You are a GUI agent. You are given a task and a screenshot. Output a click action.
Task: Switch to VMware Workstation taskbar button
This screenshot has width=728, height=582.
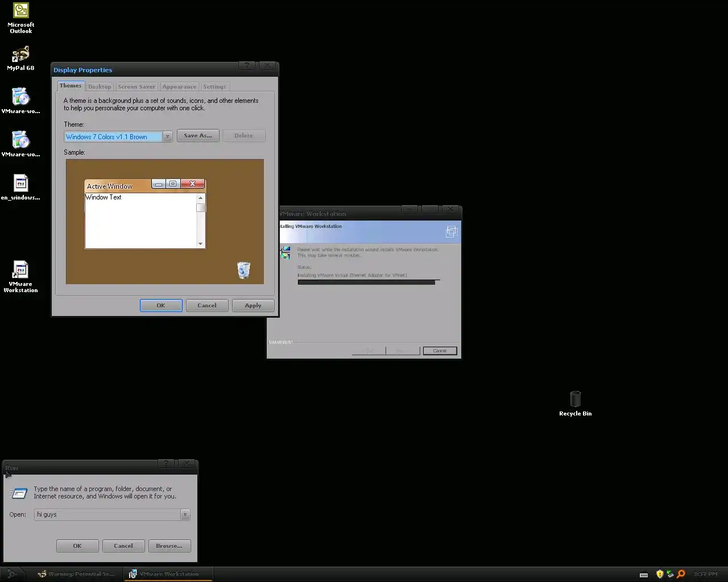coord(168,574)
